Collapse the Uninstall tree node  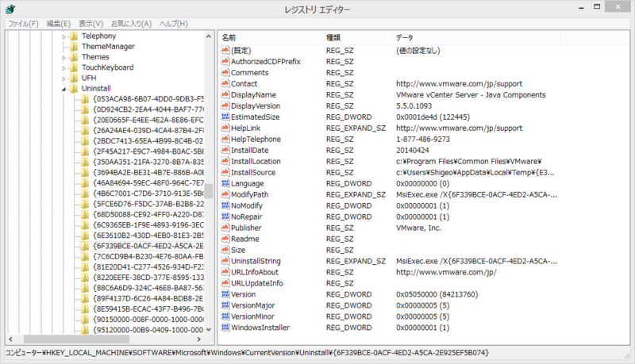coord(63,89)
